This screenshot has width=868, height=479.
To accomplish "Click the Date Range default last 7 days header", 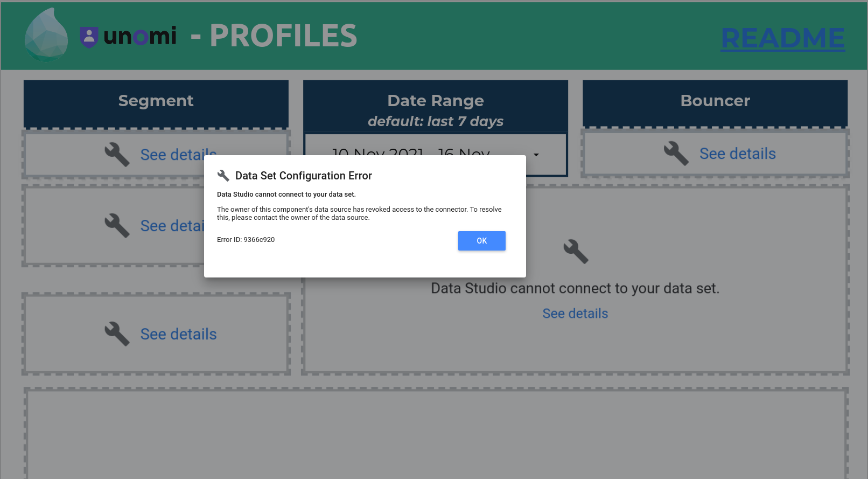I will tap(436, 107).
